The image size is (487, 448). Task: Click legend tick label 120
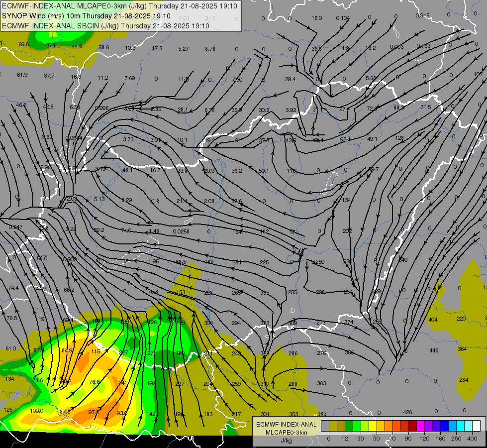click(424, 439)
